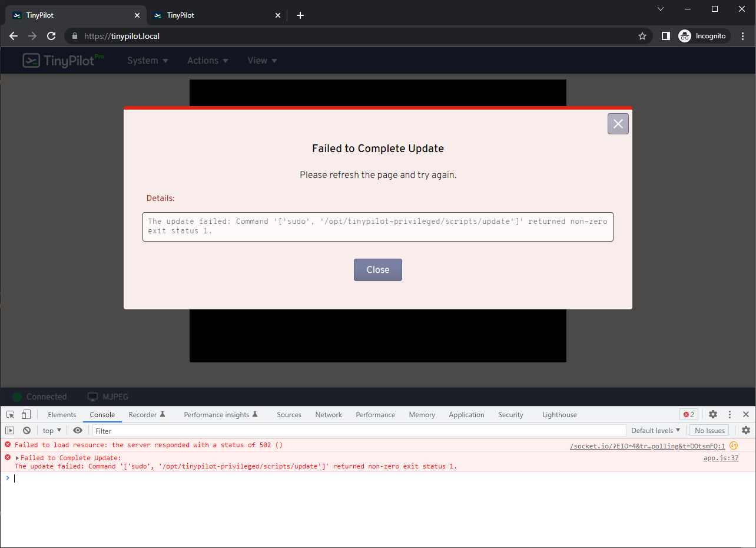Screen dimensions: 756x548
Task: Open the app.js:37 error link
Action: click(721, 458)
